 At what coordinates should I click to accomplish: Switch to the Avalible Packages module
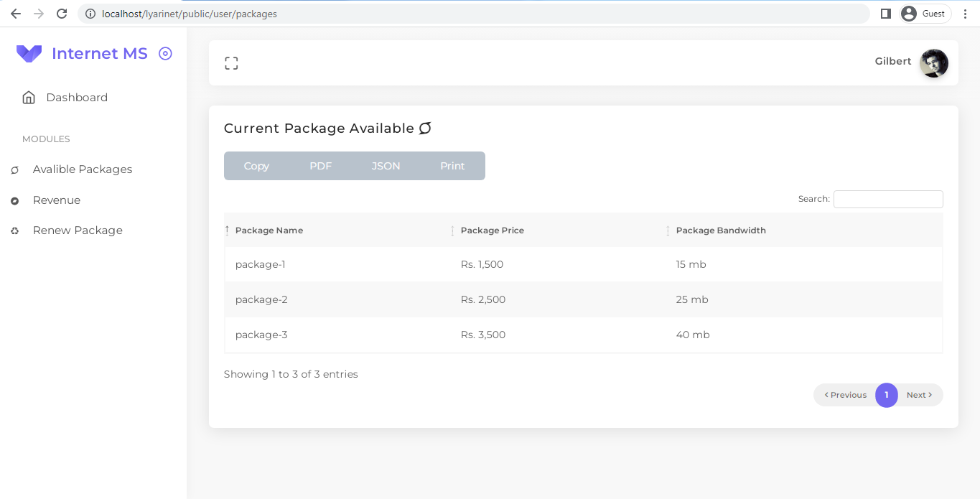point(82,169)
